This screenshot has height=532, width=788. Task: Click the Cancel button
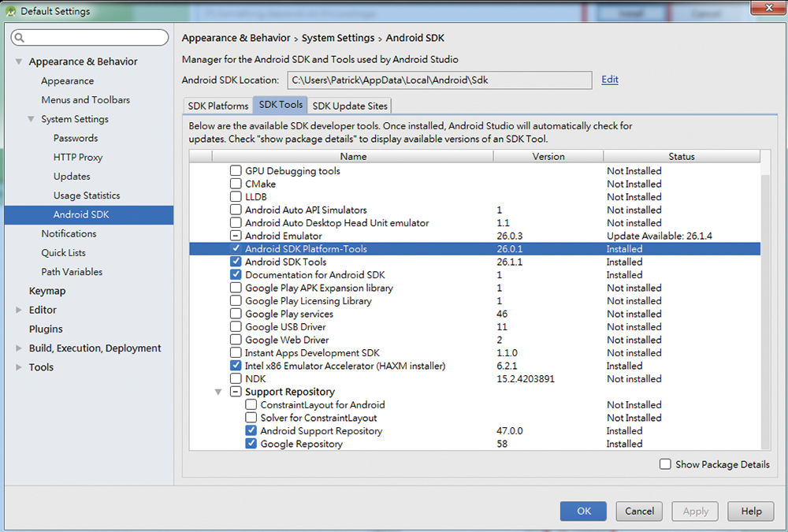[x=639, y=511]
